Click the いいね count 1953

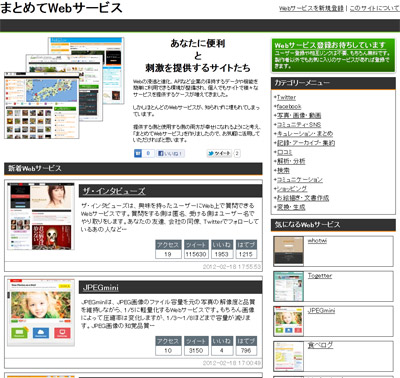(222, 254)
